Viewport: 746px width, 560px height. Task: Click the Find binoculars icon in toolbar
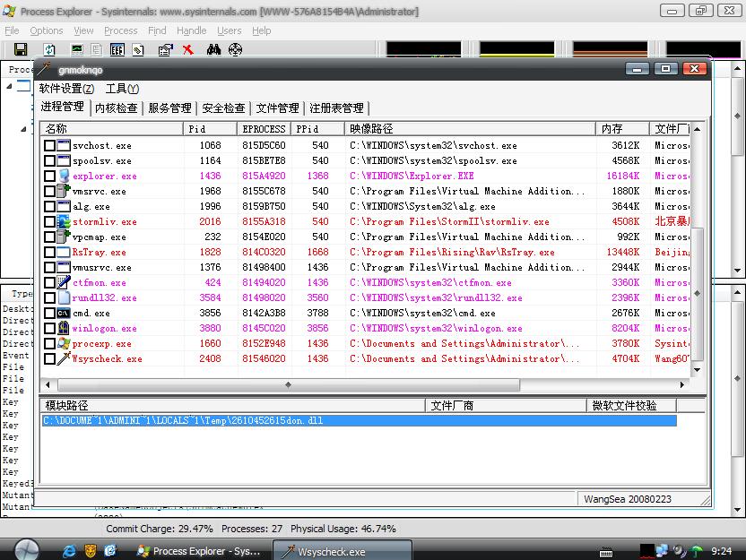point(213,49)
